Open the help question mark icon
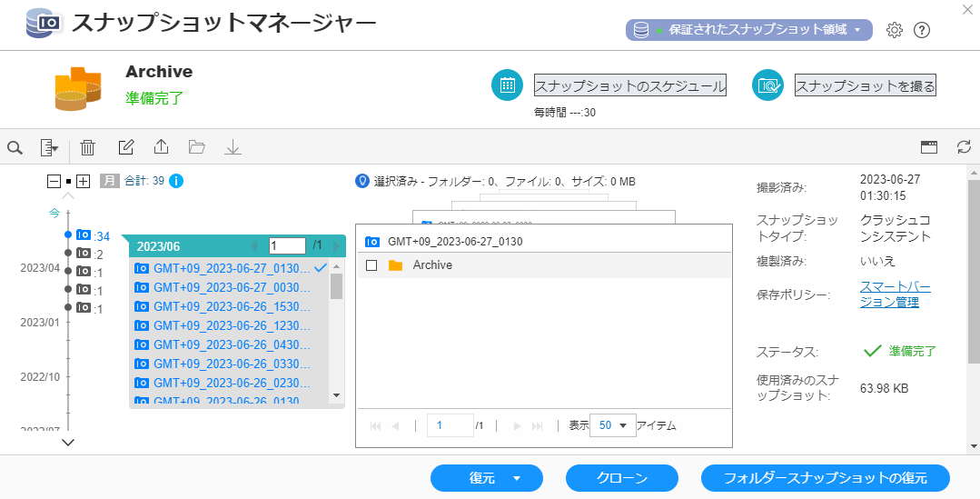 [921, 30]
